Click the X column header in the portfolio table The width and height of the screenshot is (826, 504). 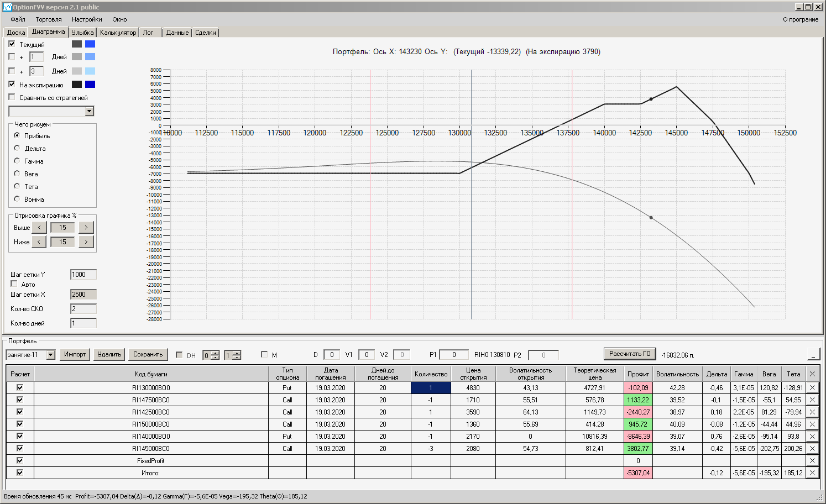click(x=812, y=374)
